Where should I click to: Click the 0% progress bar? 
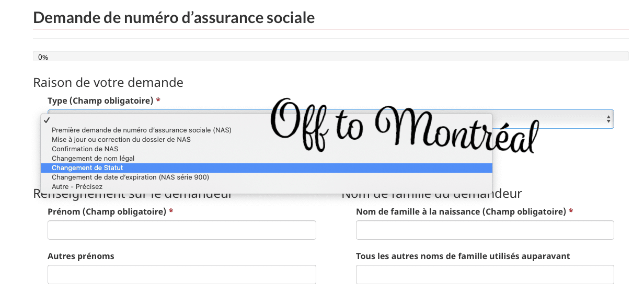[330, 57]
